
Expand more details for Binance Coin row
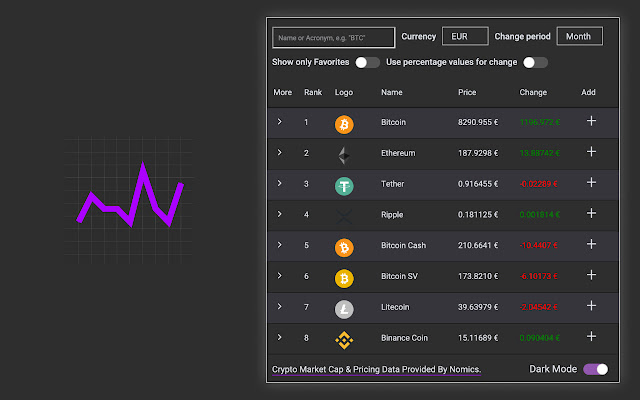pos(280,337)
